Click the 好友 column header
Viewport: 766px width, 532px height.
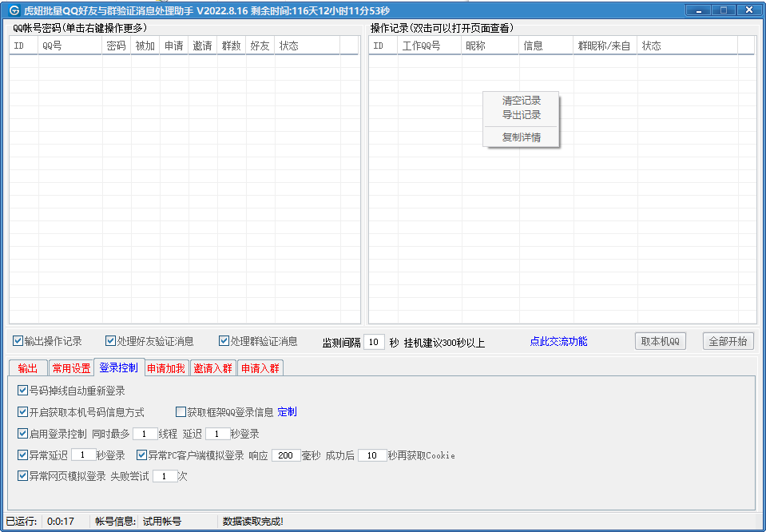point(260,46)
